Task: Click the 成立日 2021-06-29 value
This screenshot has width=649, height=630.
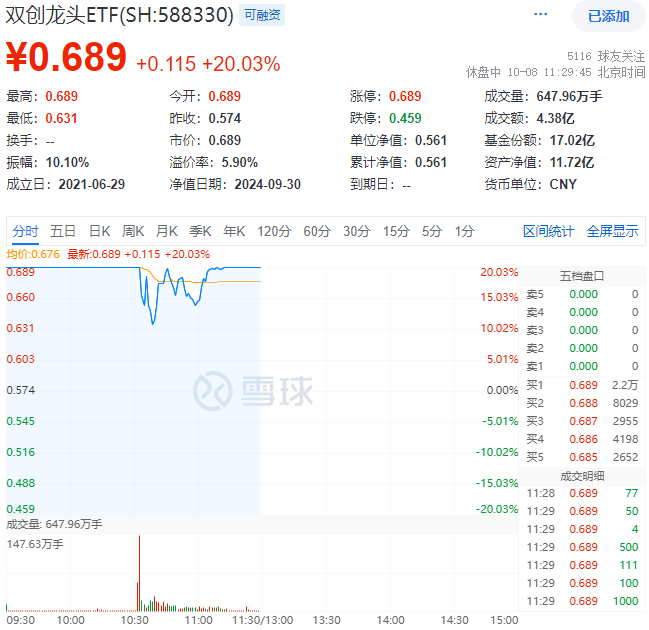Action: [x=91, y=184]
